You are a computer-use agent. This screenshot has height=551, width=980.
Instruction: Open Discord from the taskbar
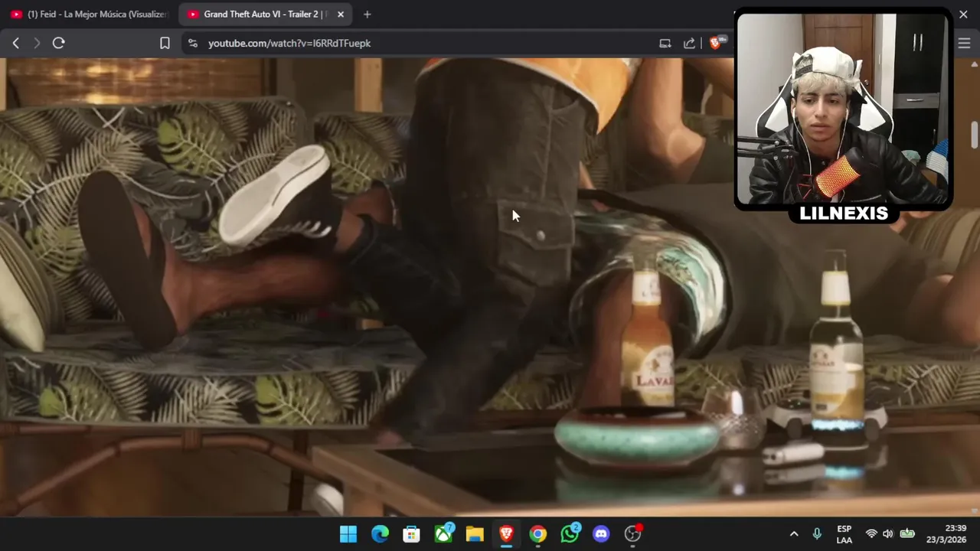pos(601,534)
